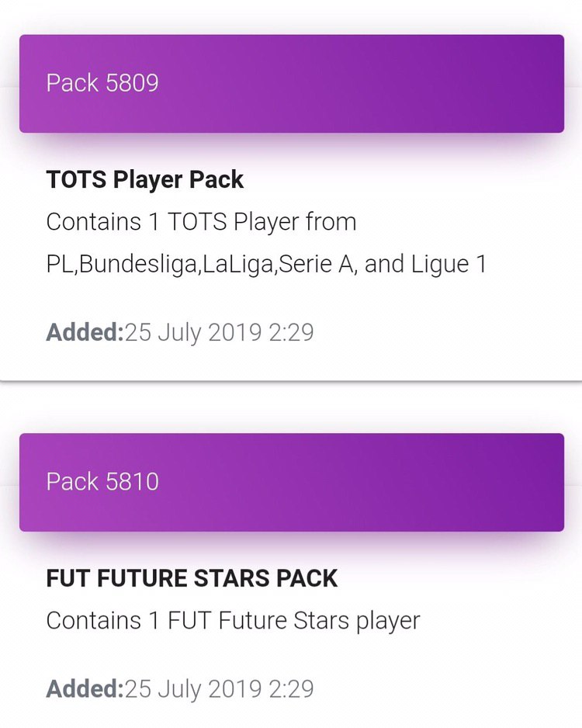Image resolution: width=582 pixels, height=728 pixels.
Task: Click the 'Contains 1 TOTS Player from' text
Action: click(x=201, y=222)
